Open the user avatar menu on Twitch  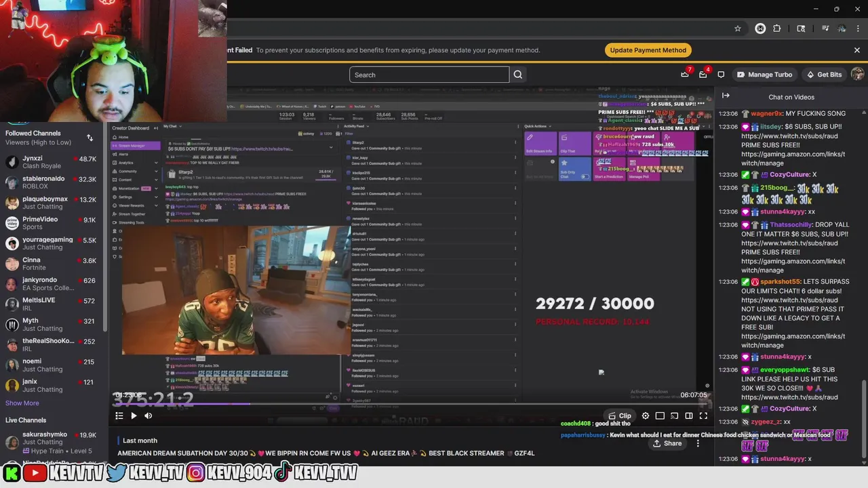point(857,75)
